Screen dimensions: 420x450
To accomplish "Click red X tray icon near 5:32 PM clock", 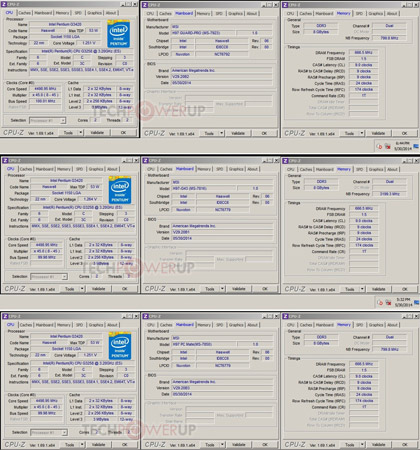I will pyautogui.click(x=388, y=302).
